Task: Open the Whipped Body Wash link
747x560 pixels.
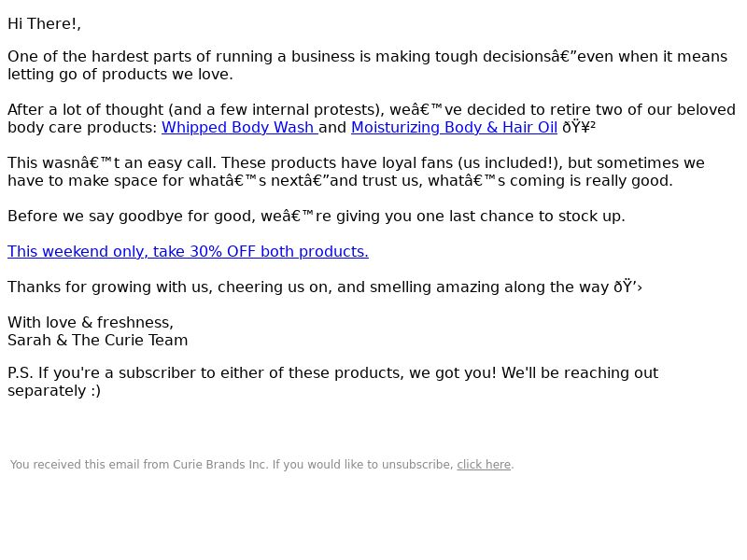Action: point(240,128)
